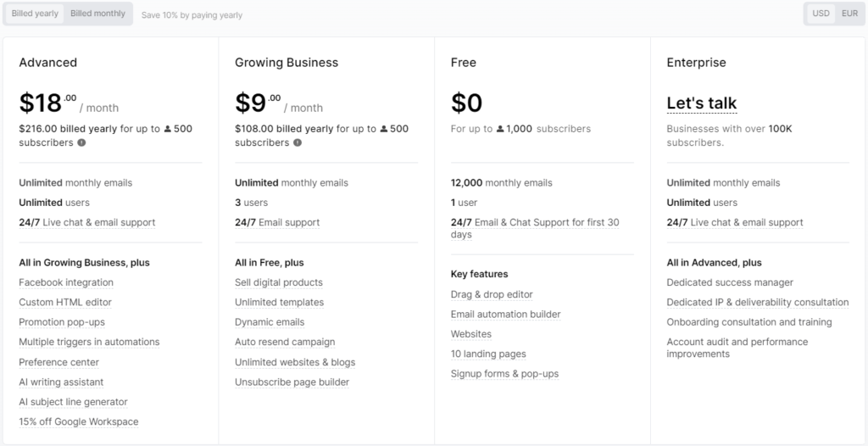Click Unsubscribe page builder feature
868x446 pixels.
click(x=292, y=382)
